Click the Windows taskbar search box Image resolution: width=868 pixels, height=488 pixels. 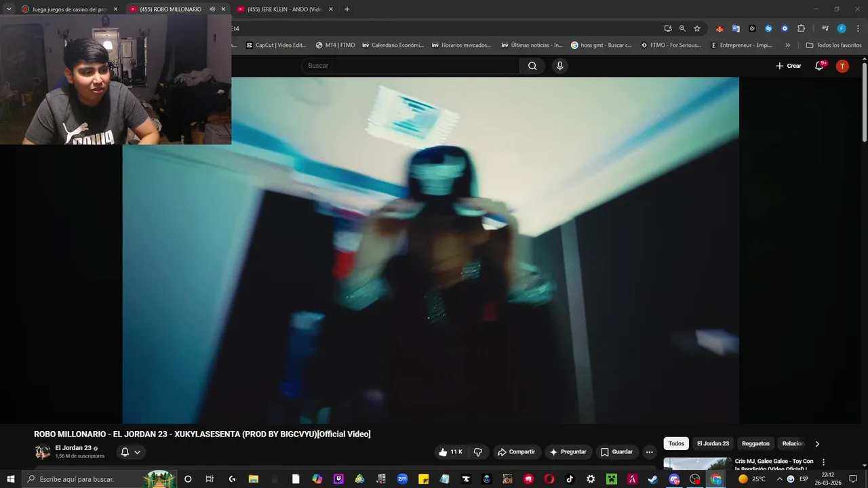[x=100, y=479]
